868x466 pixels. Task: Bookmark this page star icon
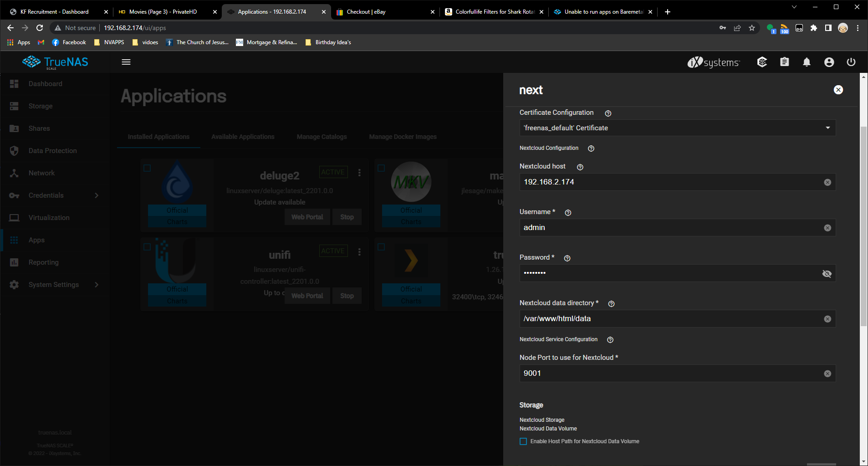(752, 28)
